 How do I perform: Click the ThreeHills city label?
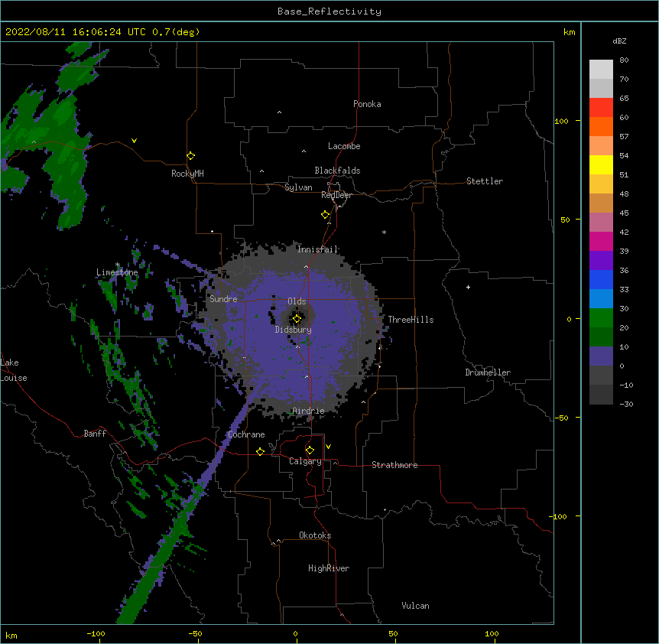tap(411, 320)
